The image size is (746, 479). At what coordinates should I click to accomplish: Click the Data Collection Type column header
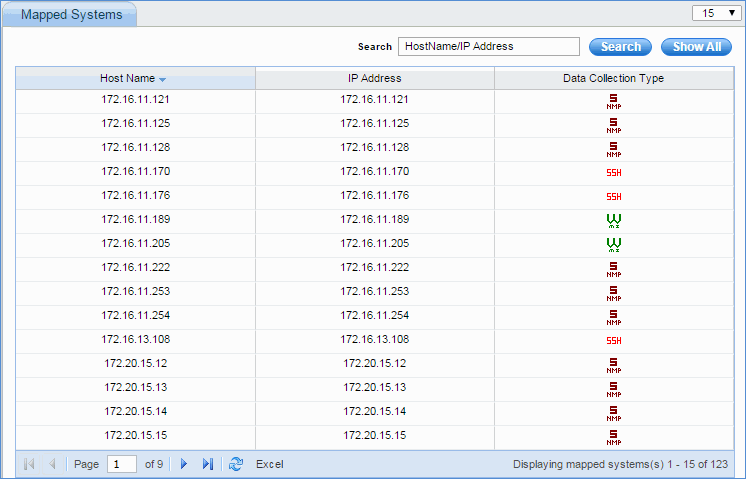click(613, 78)
